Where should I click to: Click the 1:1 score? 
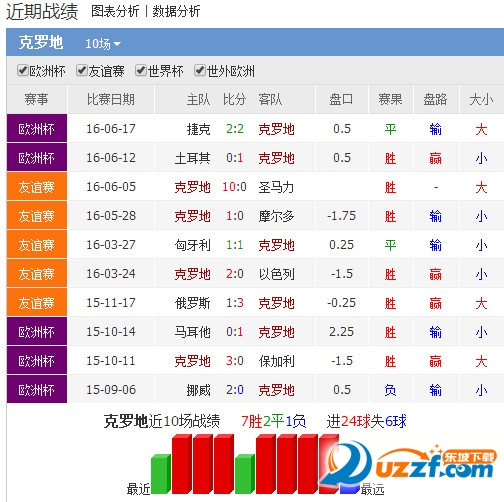click(x=235, y=245)
